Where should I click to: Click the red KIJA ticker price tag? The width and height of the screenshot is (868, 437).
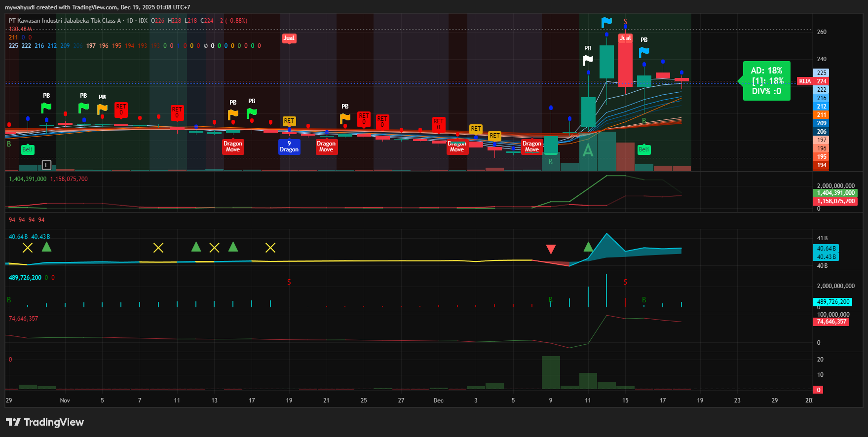pos(805,81)
